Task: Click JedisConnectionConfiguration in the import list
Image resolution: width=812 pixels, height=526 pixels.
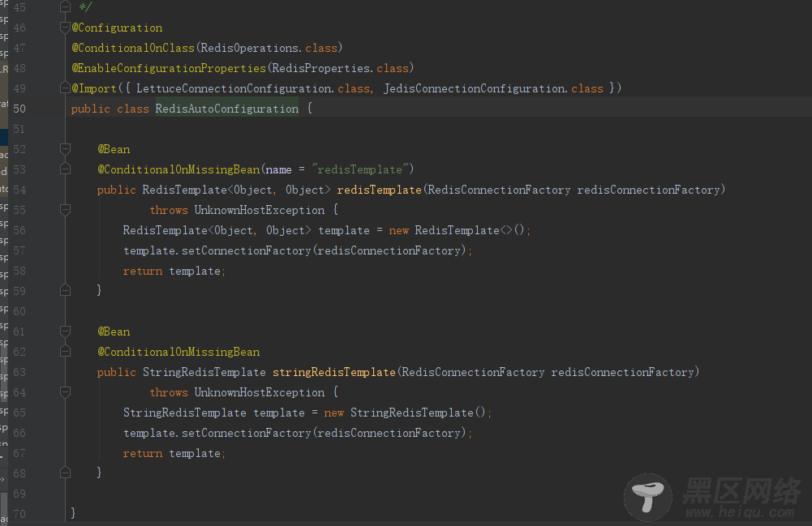Action: (x=474, y=88)
